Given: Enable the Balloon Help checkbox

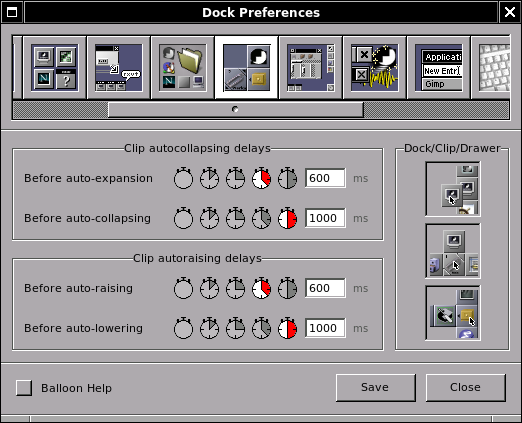Looking at the screenshot, I should click(x=24, y=388).
